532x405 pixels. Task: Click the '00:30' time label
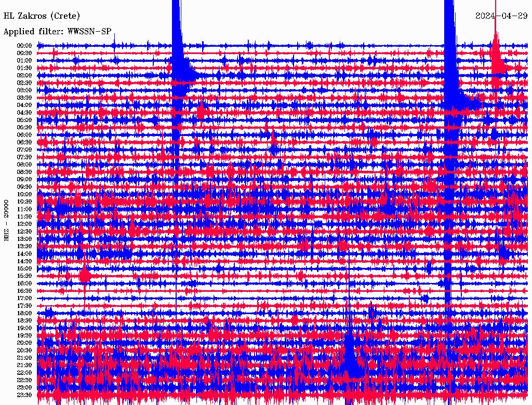24,53
